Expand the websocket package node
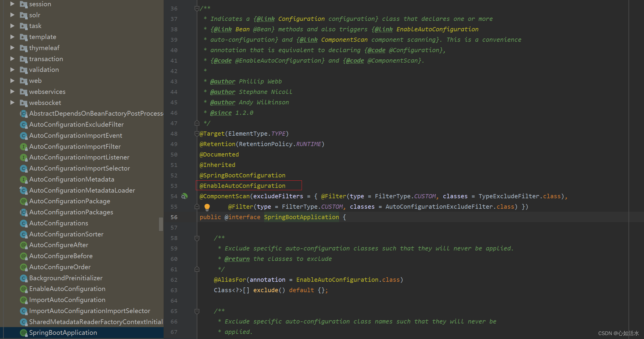Screen dimensions: 644x339 click(x=12, y=103)
